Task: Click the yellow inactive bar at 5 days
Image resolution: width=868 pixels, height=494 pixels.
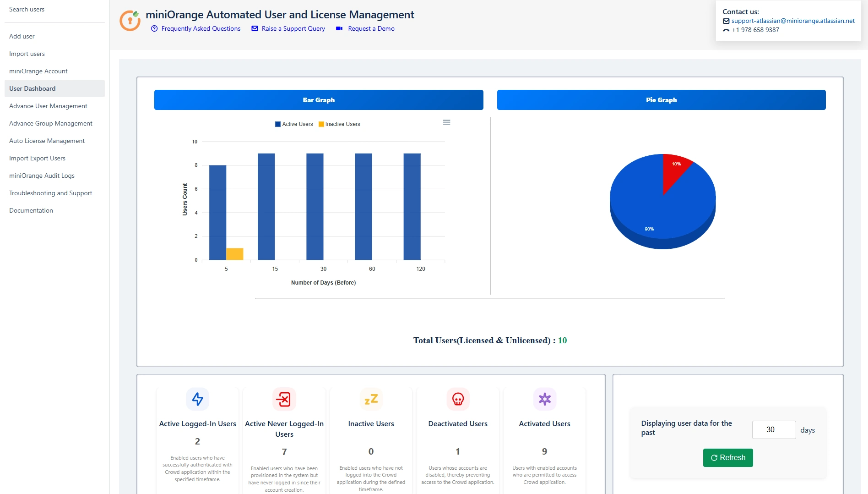Action: click(x=235, y=254)
